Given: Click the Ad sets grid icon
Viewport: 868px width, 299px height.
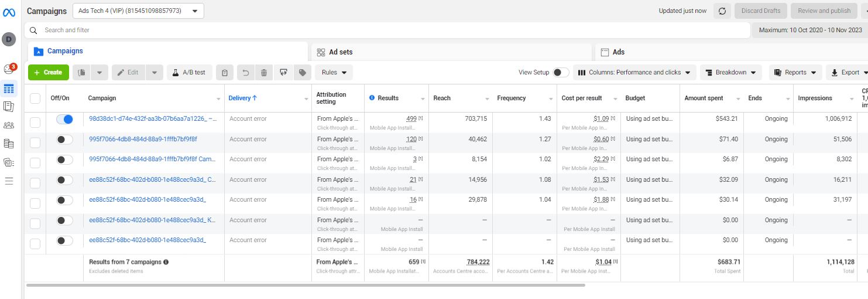Looking at the screenshot, I should 321,52.
